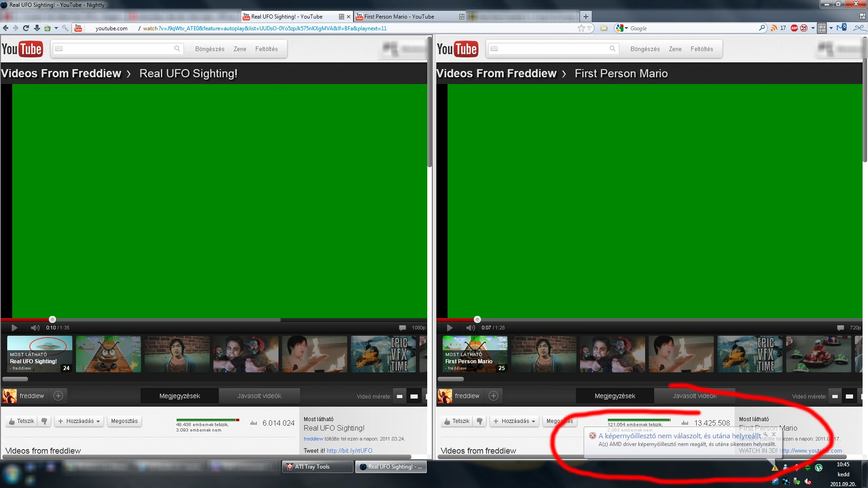Open Javasolt videók tab in left pane
This screenshot has width=868, height=488.
(x=259, y=396)
